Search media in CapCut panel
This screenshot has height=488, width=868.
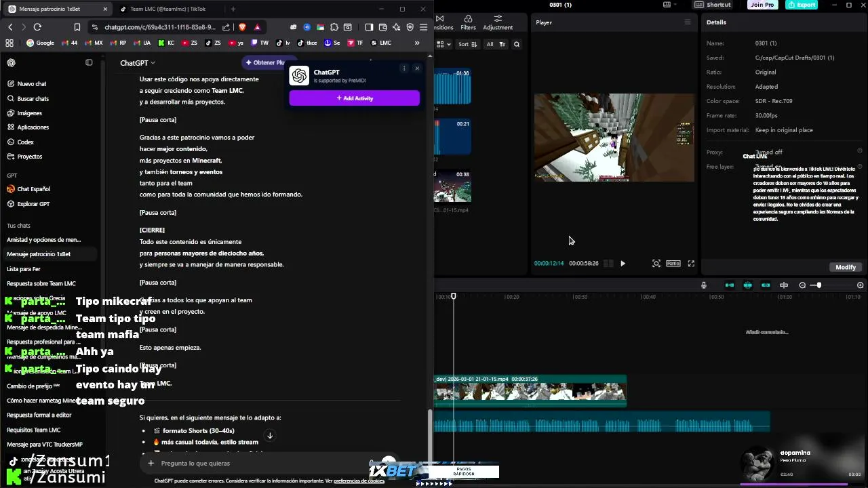(x=517, y=44)
